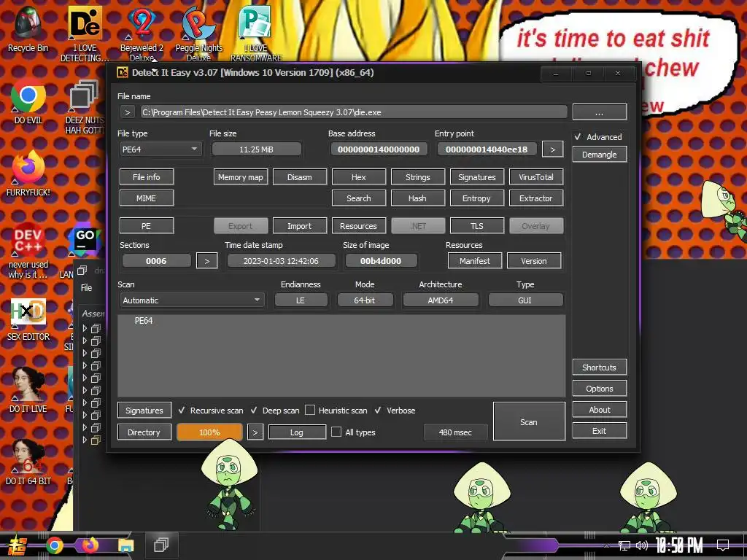Open the File menu in background window
747x560 pixels.
tap(86, 287)
